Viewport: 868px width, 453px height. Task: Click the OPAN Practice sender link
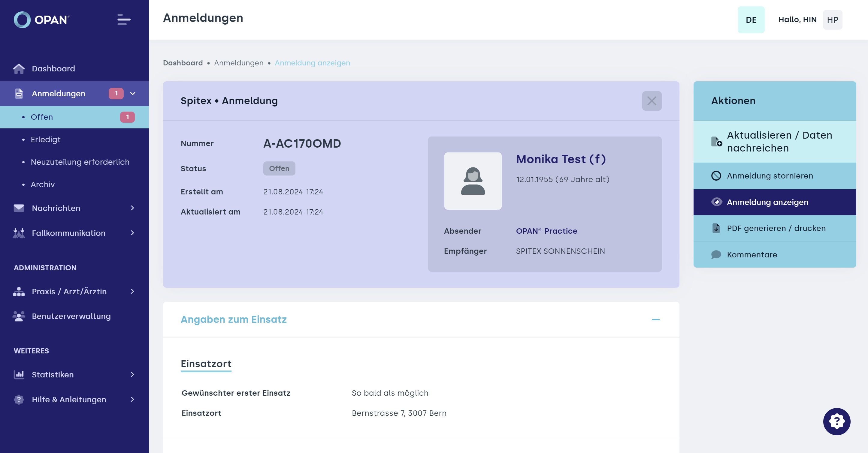point(546,231)
